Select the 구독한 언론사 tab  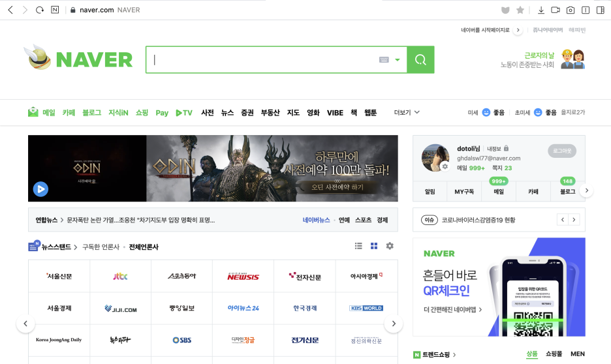point(101,247)
